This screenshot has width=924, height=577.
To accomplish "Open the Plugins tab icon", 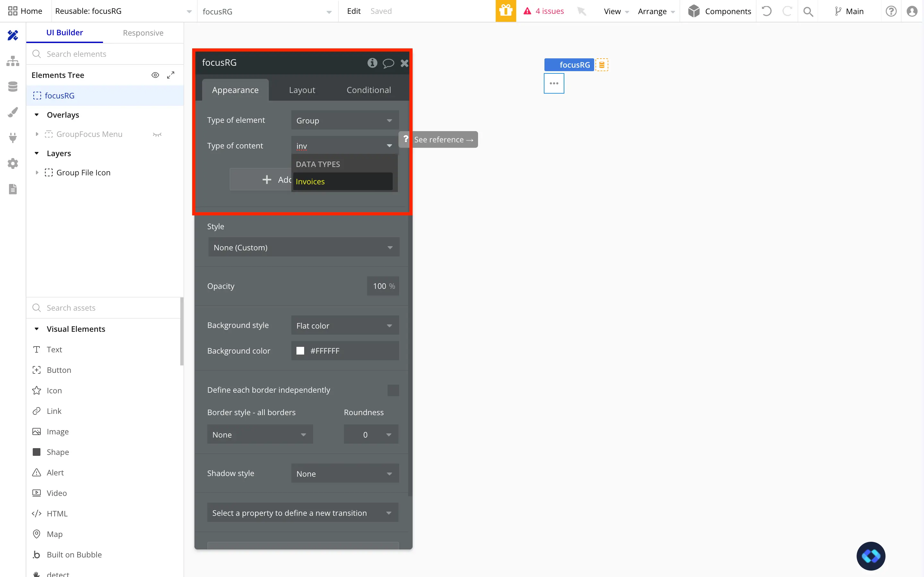I will [13, 138].
